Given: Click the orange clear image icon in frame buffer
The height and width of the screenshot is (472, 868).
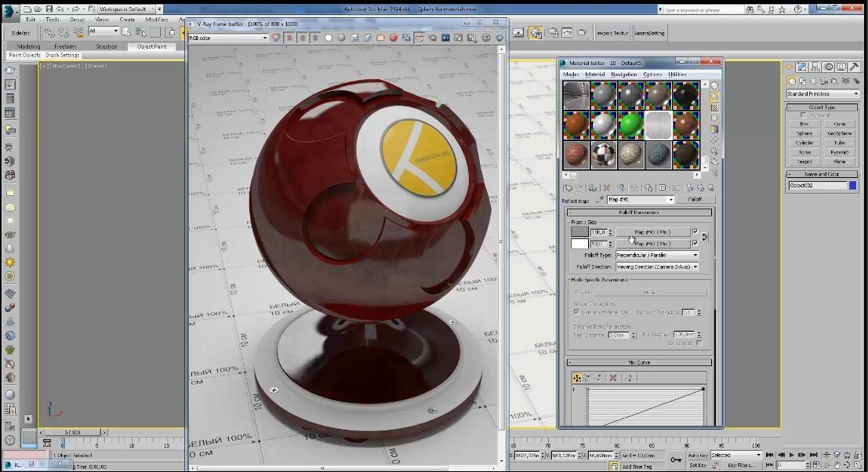Looking at the screenshot, I should pyautogui.click(x=380, y=38).
